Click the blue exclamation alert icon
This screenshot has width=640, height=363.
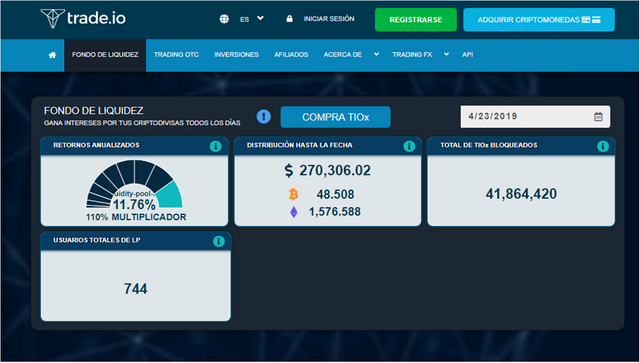[264, 117]
